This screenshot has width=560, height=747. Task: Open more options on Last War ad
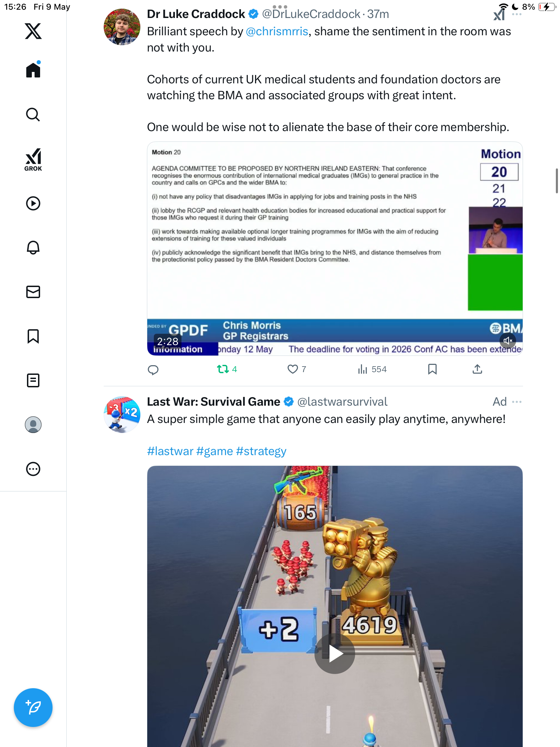[x=517, y=402]
